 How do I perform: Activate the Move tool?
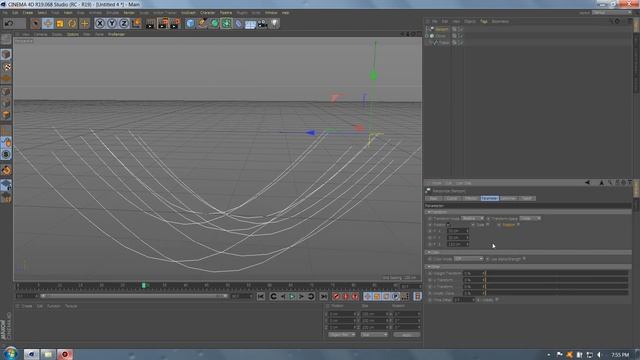48,23
